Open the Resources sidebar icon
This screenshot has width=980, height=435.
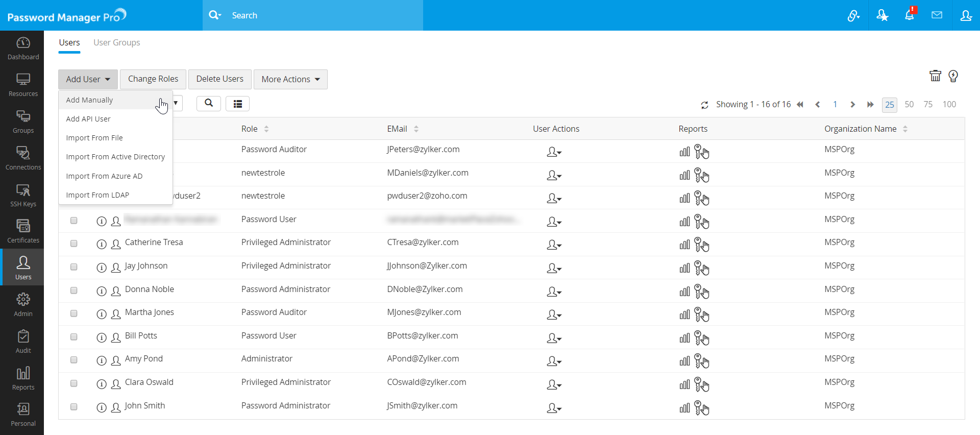pos(23,85)
